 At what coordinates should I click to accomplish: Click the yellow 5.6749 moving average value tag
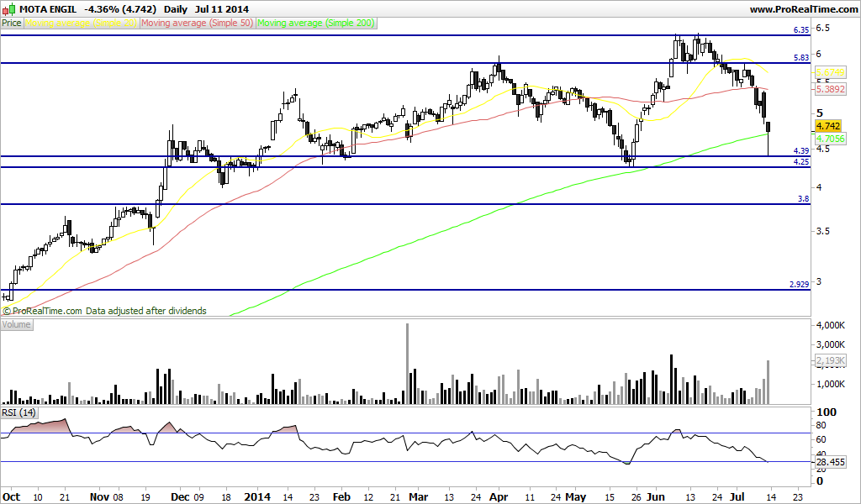(830, 72)
